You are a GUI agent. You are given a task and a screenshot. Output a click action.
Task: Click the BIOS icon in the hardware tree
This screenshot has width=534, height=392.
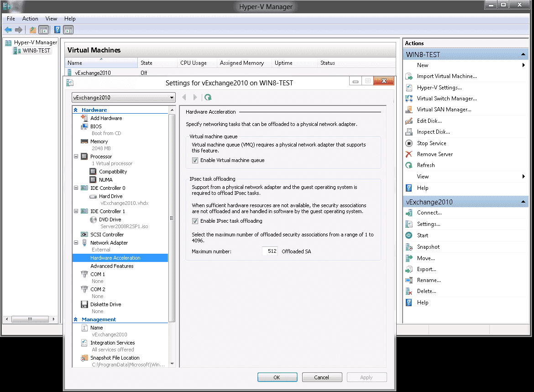(84, 126)
